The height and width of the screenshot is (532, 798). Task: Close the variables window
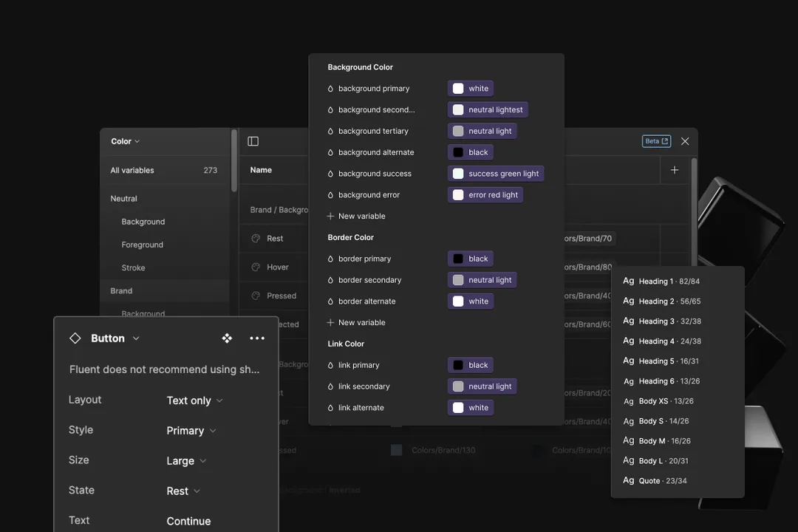[x=685, y=141]
